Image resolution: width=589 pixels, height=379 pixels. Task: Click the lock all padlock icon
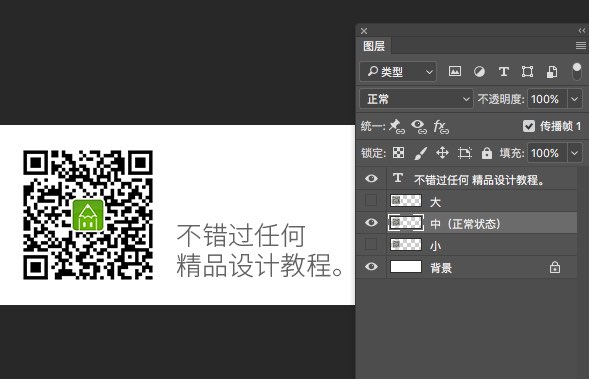(x=487, y=153)
